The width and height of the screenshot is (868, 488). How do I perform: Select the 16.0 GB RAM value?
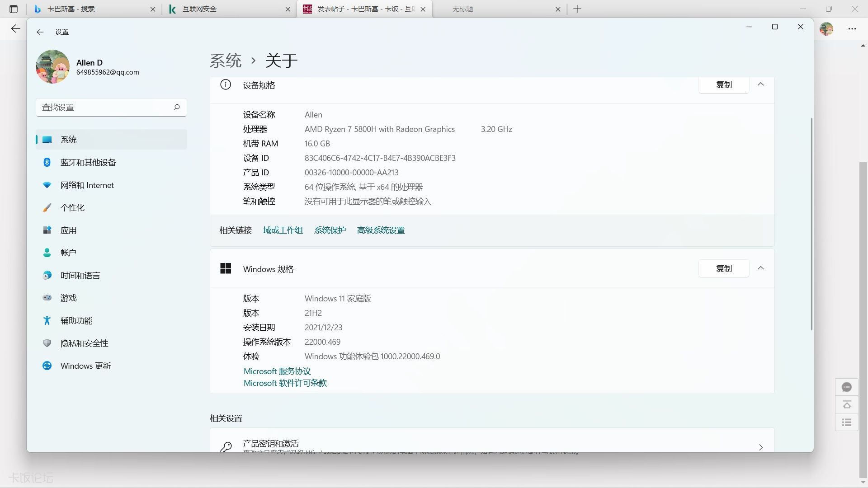tap(317, 144)
